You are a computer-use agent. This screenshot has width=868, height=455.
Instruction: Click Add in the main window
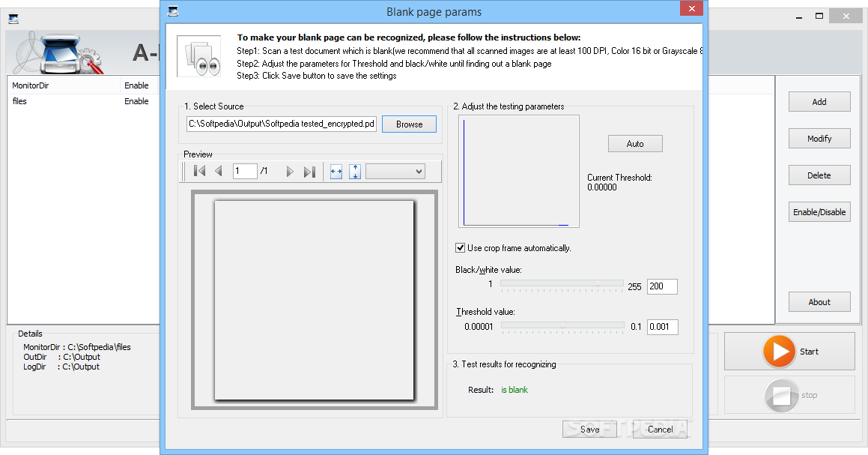(x=819, y=102)
